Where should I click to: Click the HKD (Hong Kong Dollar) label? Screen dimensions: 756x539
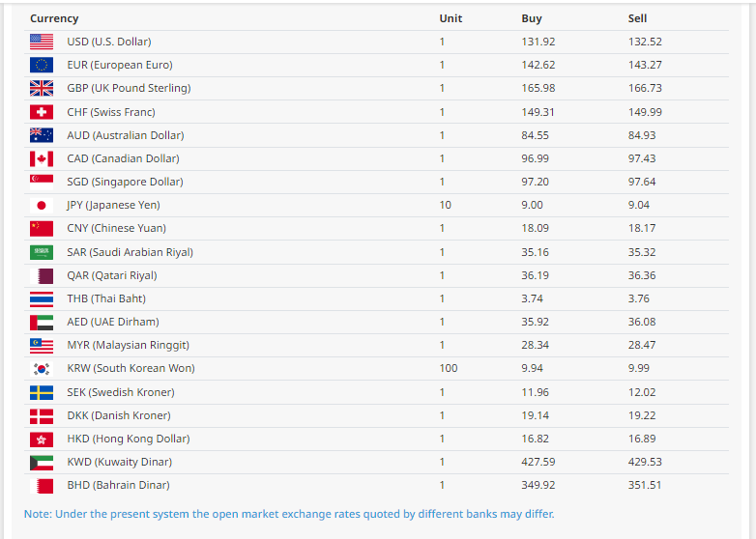tap(128, 439)
